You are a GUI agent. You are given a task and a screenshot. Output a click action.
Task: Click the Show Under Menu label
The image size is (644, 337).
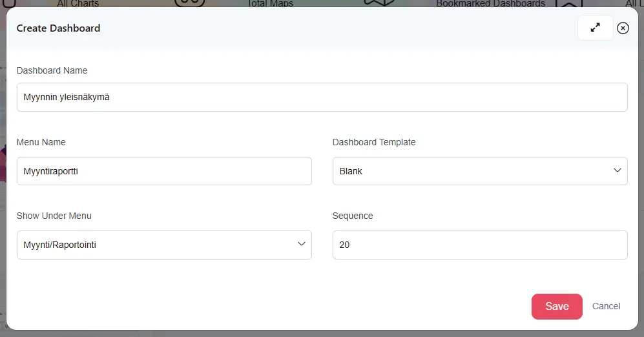click(54, 216)
